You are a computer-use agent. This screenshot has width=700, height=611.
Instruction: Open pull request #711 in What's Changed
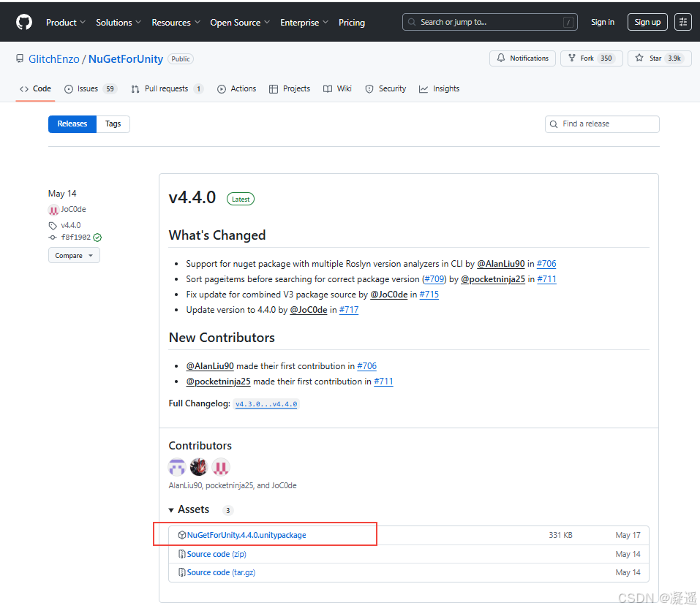coord(546,279)
